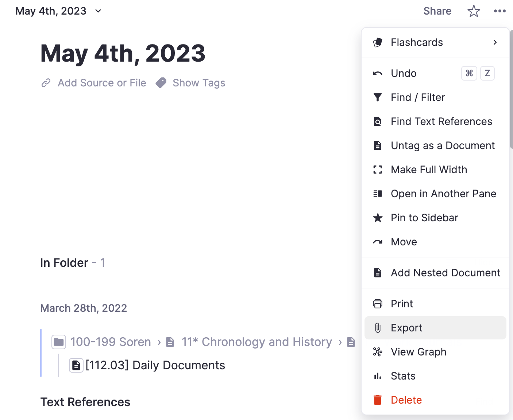
Task: Click the View Graph network icon
Action: (378, 352)
